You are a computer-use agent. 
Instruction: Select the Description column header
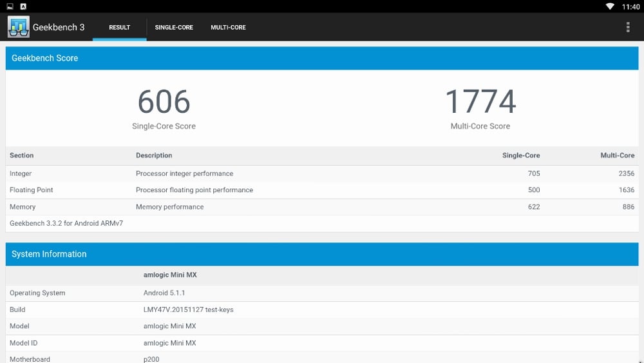click(154, 155)
